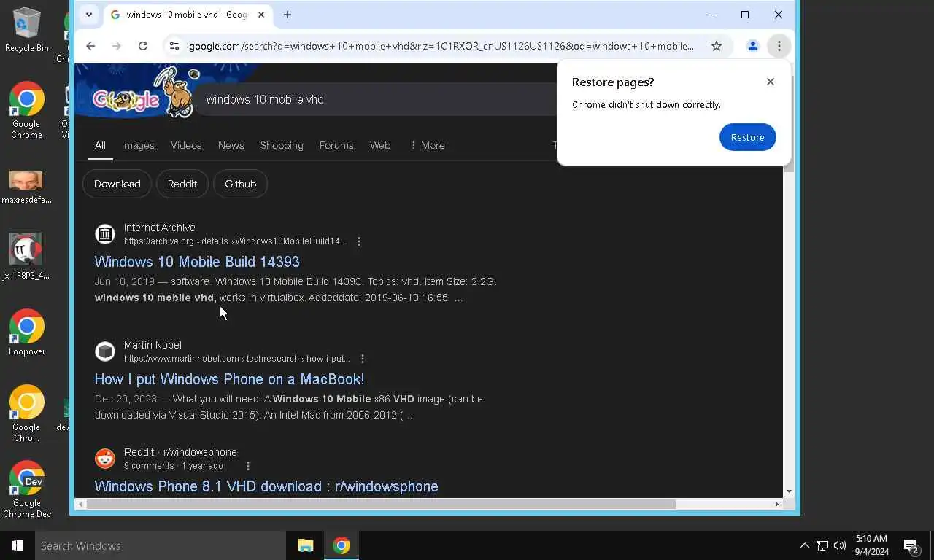Click horizontal scrollbar right arrow
The height and width of the screenshot is (560, 934).
[777, 504]
